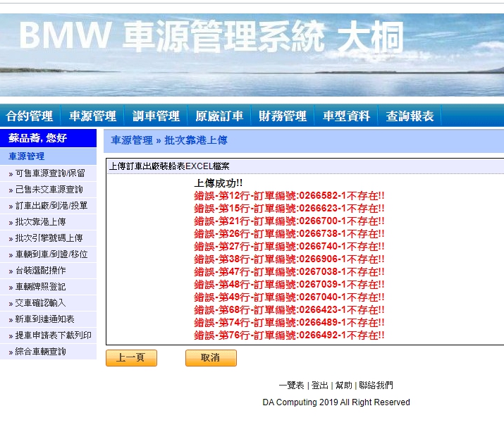Click error line for order 0266700-1
The height and width of the screenshot is (444, 504).
[289, 221]
